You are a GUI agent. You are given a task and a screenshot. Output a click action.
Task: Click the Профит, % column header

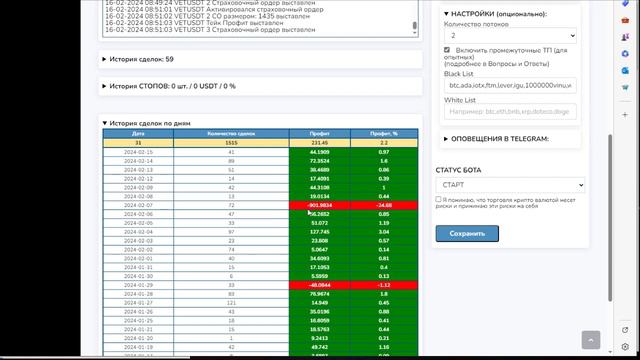[x=384, y=133]
